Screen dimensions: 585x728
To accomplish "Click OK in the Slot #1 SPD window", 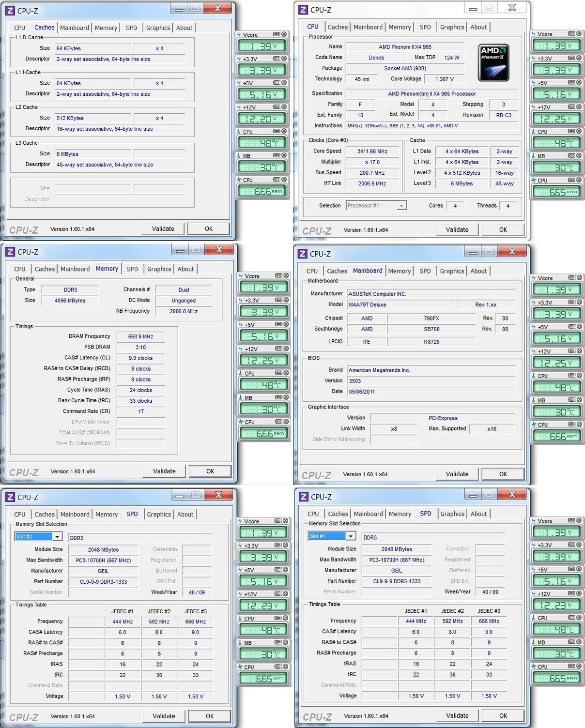I will 503,716.
